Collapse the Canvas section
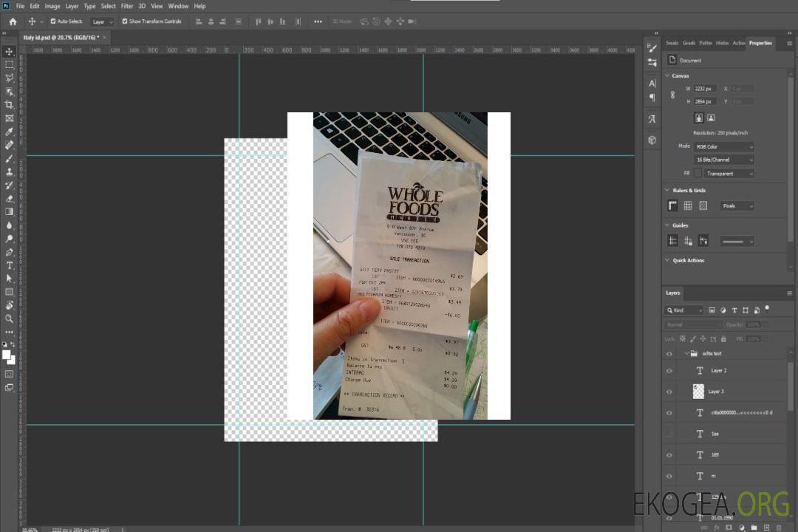Image resolution: width=798 pixels, height=532 pixels. (667, 76)
